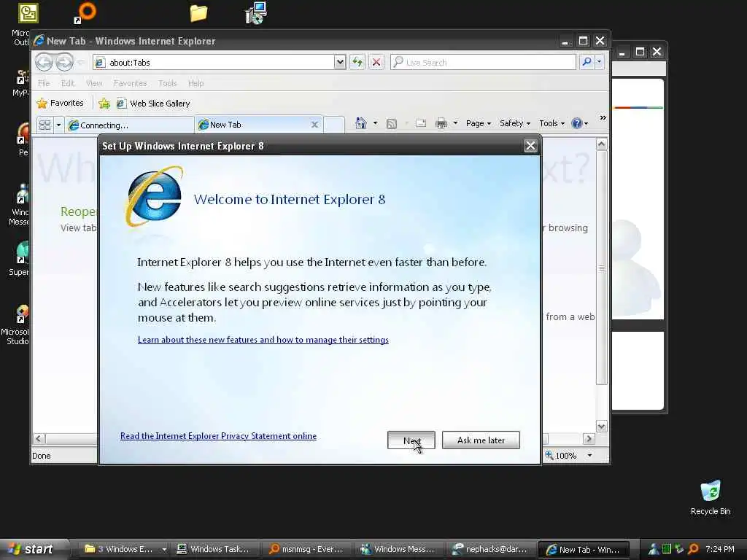Screen dimensions: 747x560
Task: Click the search magnifier button
Action: click(x=587, y=62)
